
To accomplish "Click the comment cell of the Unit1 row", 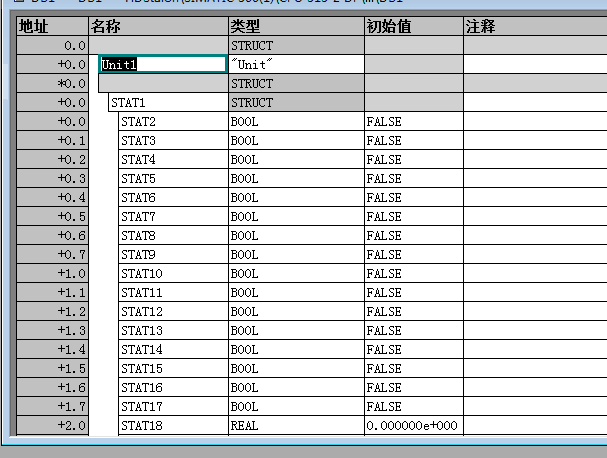I will click(535, 64).
